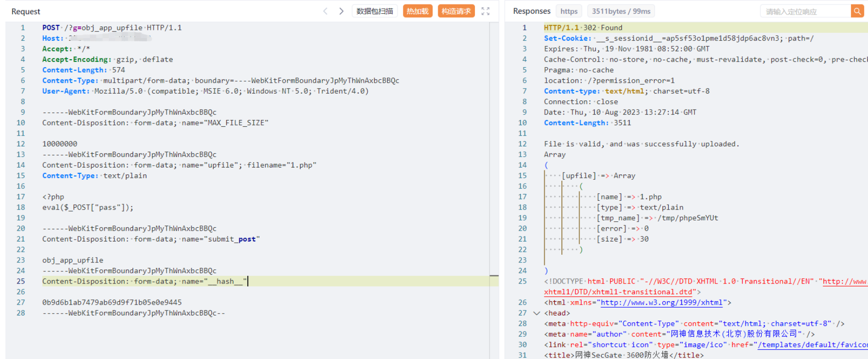The width and height of the screenshot is (868, 359).
Task: Click the https tag in Responses
Action: (x=569, y=11)
